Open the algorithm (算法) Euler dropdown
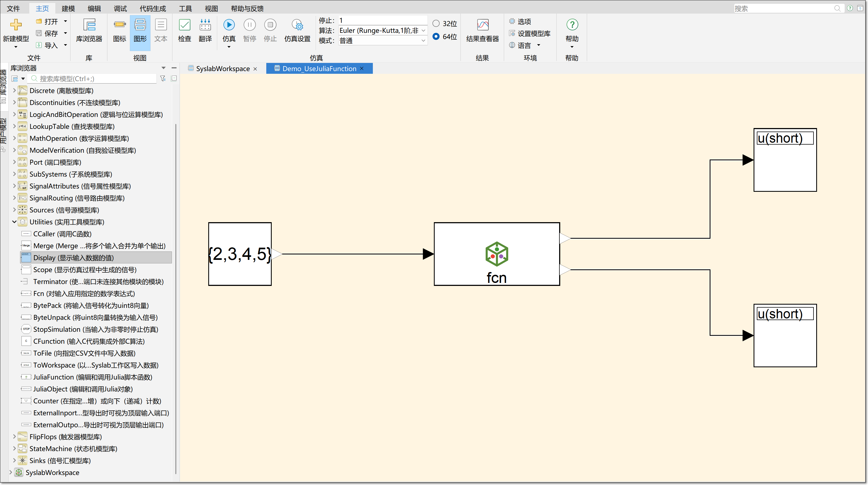 coord(423,31)
